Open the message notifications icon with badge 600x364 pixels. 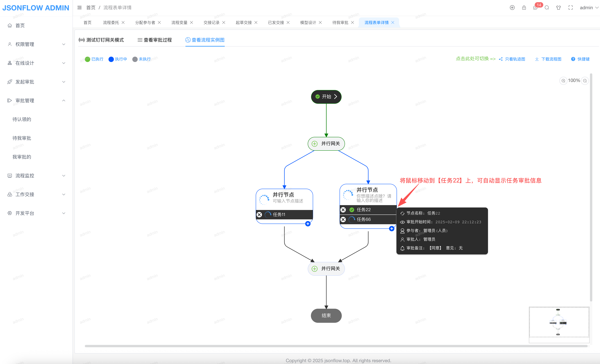click(x=535, y=8)
